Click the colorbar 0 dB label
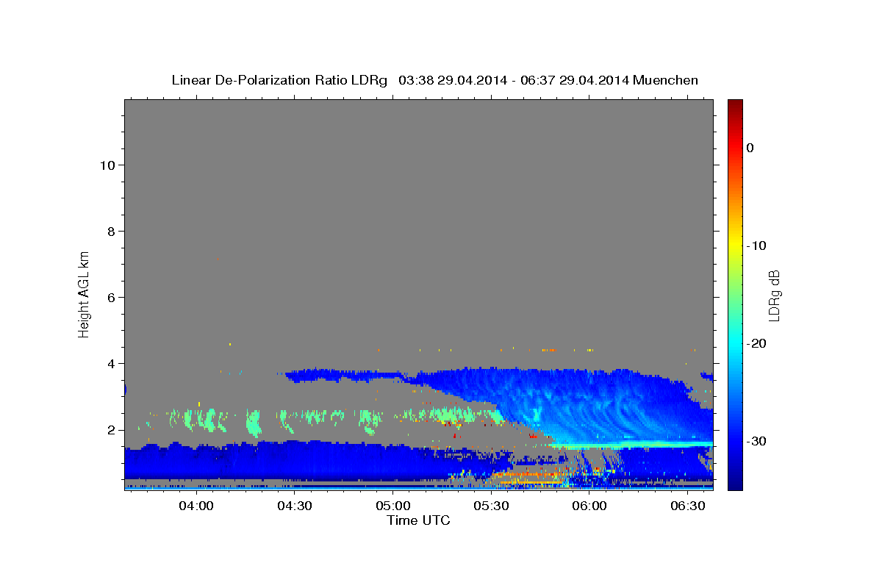The height and width of the screenshot is (588, 882). 750,148
